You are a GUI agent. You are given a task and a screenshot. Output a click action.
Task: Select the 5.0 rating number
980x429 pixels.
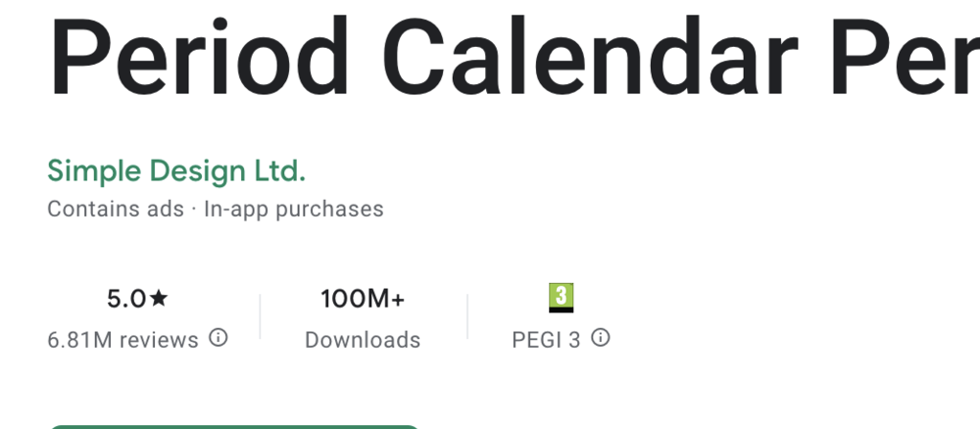pos(125,299)
